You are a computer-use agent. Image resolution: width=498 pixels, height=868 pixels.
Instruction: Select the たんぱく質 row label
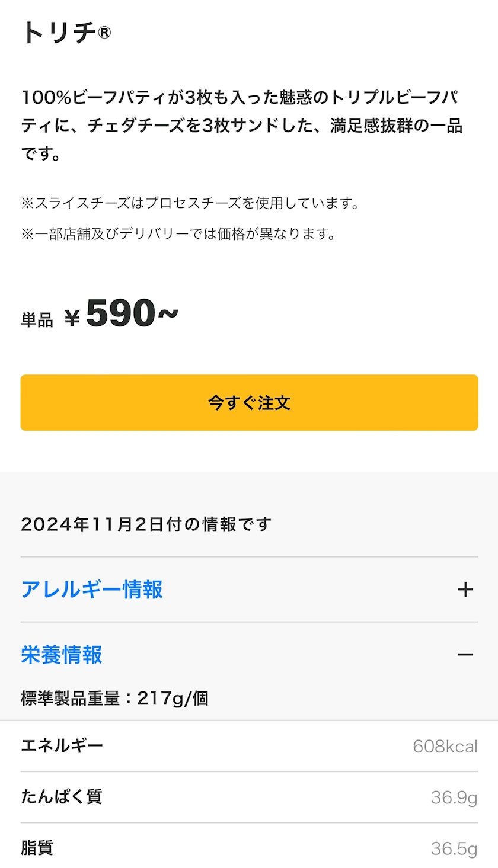62,796
